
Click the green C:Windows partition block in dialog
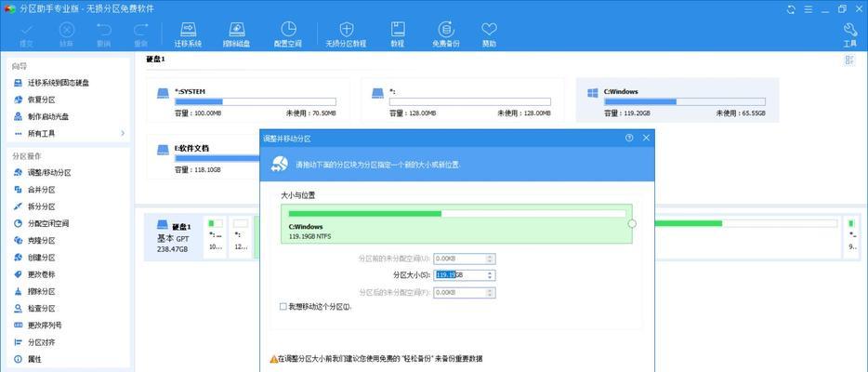456,223
